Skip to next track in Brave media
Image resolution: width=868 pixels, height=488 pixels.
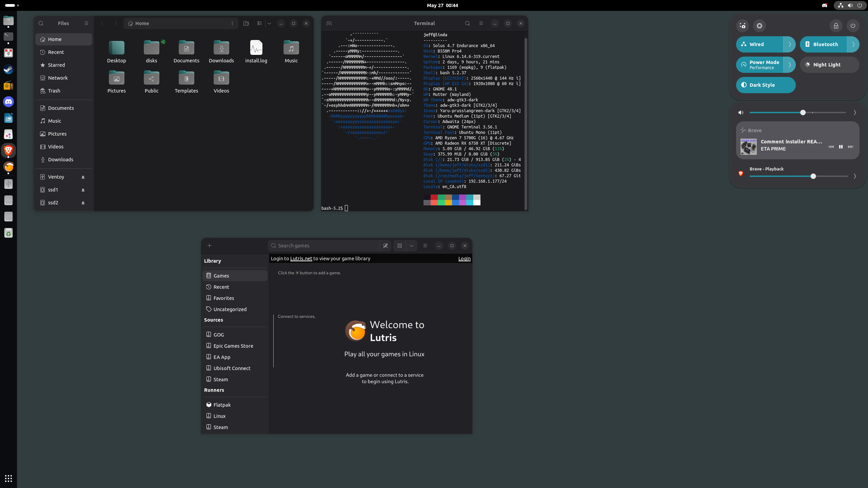(x=850, y=147)
